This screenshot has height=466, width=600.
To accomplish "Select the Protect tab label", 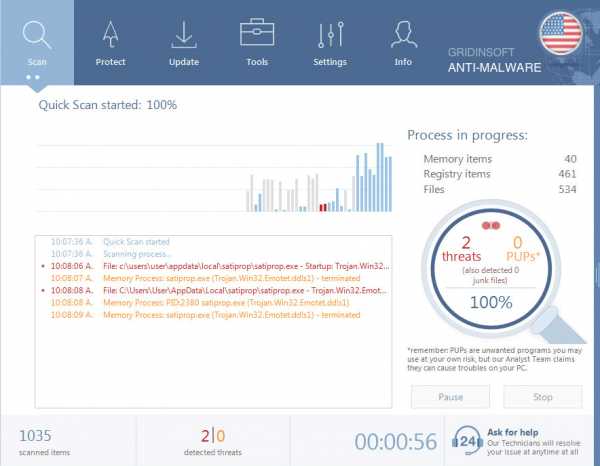I will [x=110, y=62].
